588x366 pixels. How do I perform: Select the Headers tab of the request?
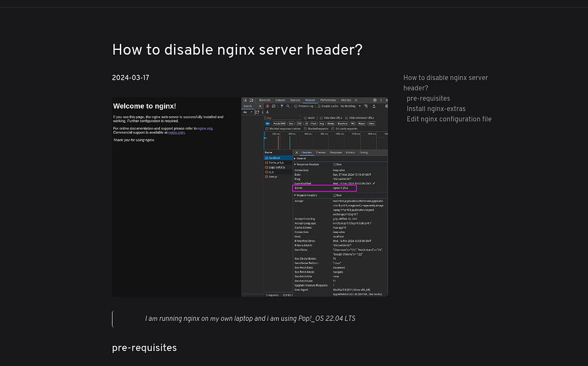point(307,153)
